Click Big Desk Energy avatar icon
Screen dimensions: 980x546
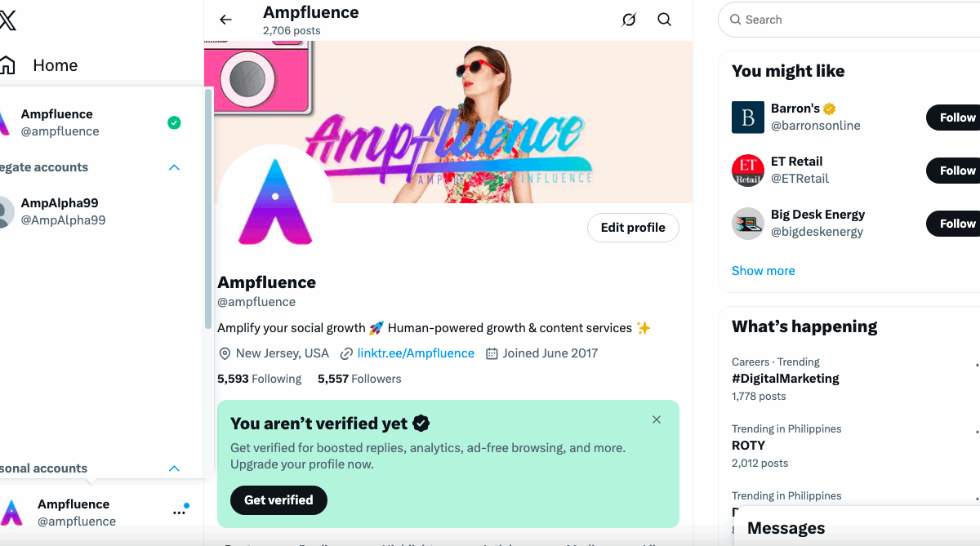coord(747,224)
